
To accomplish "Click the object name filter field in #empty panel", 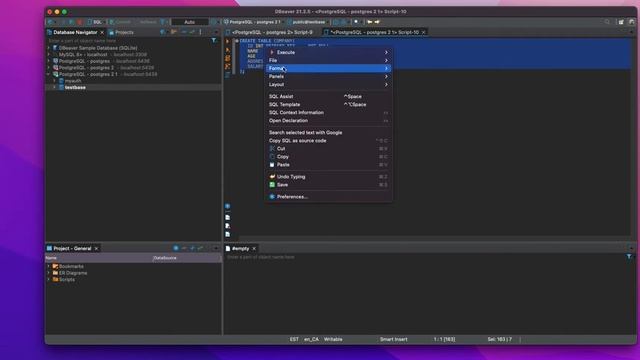I will click(424, 257).
